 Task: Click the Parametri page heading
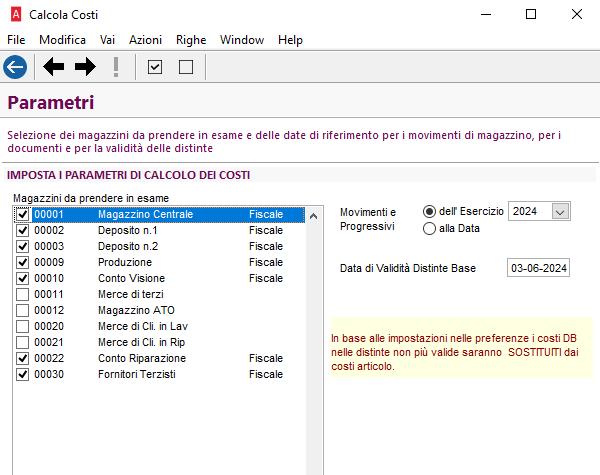51,103
